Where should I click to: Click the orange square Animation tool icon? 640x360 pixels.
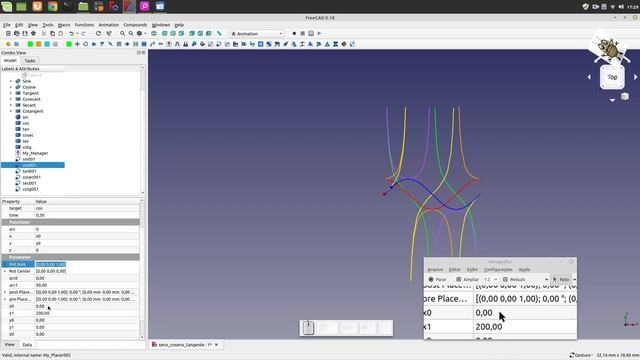38,44
